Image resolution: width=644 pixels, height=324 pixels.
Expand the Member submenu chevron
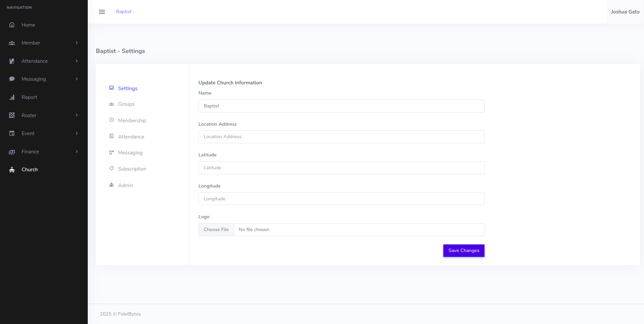(77, 43)
